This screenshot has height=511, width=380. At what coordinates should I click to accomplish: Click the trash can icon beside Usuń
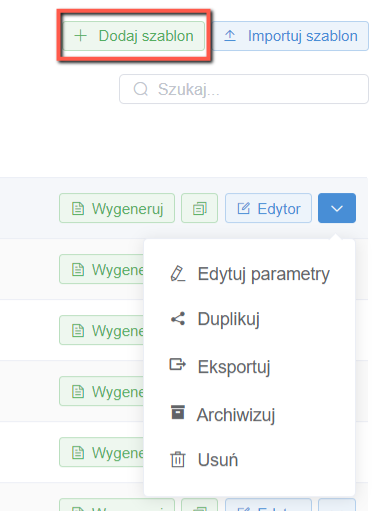(x=178, y=460)
